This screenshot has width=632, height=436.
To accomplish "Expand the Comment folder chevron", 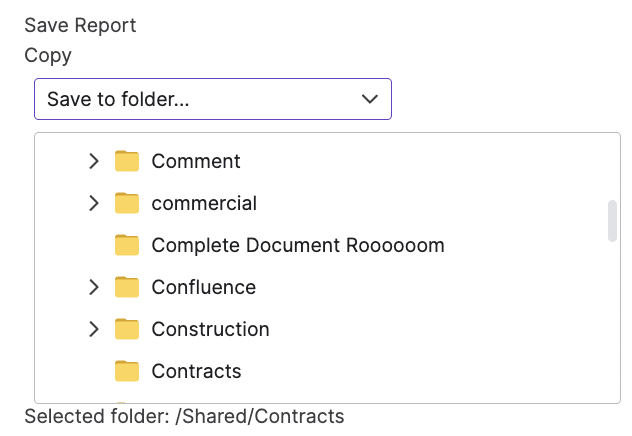I will 94,161.
